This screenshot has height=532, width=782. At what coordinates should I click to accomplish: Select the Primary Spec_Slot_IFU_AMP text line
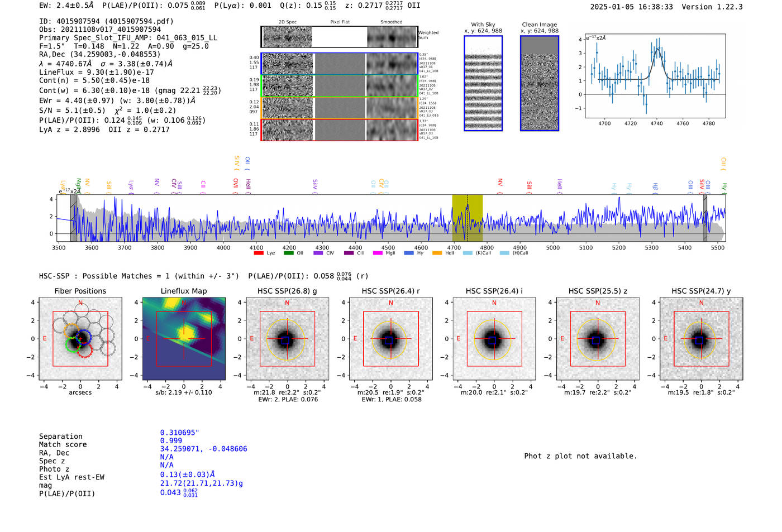point(128,38)
